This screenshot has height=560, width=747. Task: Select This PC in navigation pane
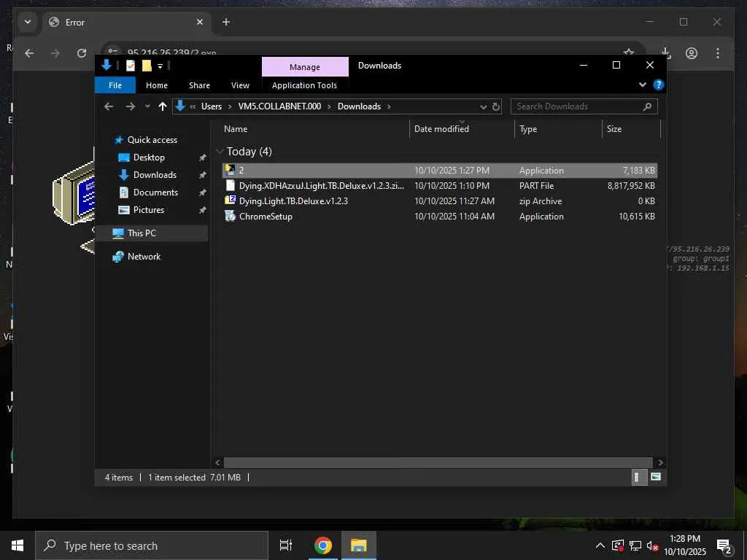(x=142, y=233)
